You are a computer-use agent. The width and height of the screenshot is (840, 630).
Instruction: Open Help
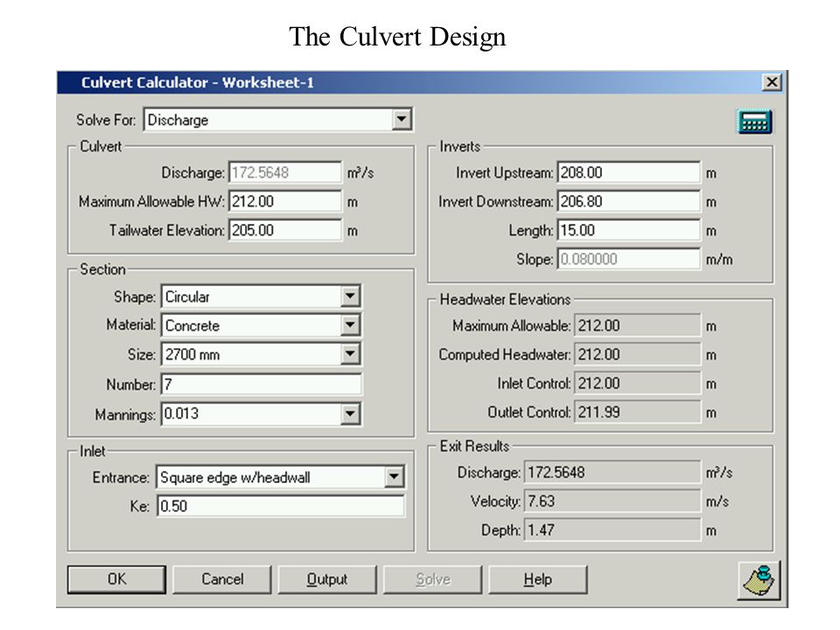point(538,579)
